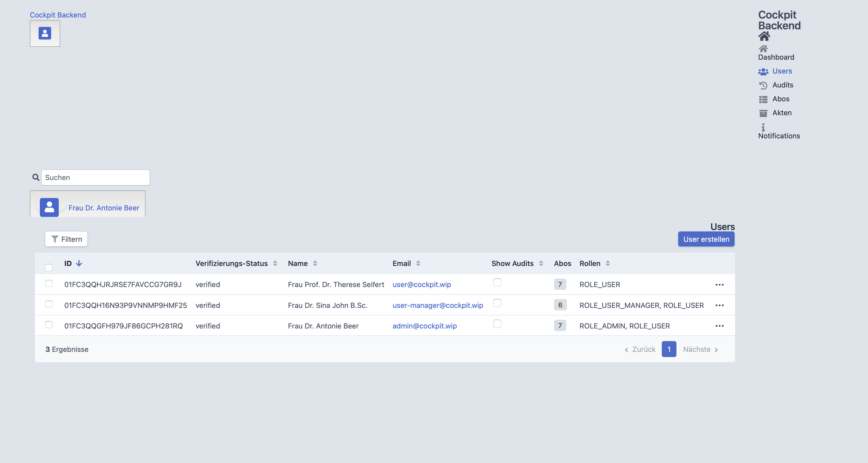This screenshot has height=463, width=868.
Task: Enable Show Audits for Frau Dr. Sina John B.Sc.
Action: pyautogui.click(x=497, y=303)
